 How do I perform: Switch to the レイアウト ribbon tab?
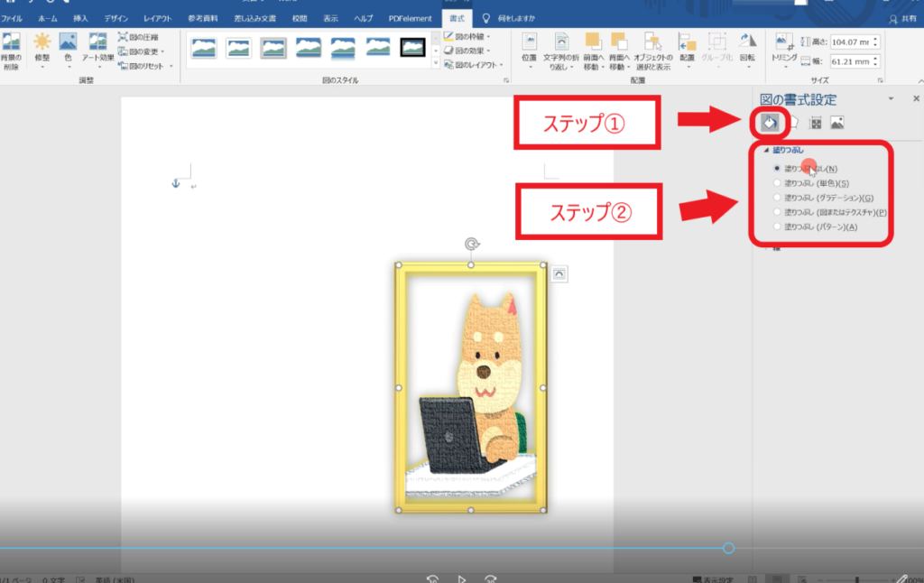point(157,18)
